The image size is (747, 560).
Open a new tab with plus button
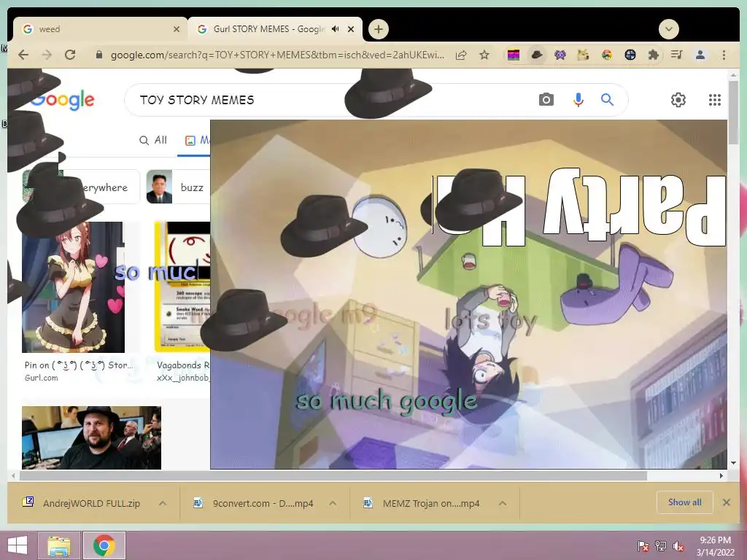point(379,29)
